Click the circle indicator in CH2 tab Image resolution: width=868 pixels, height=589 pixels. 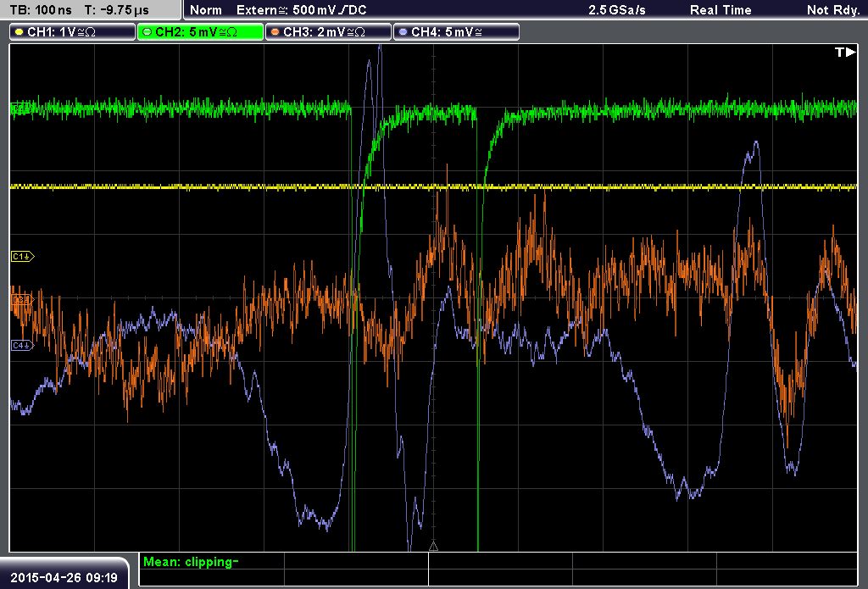pos(147,32)
